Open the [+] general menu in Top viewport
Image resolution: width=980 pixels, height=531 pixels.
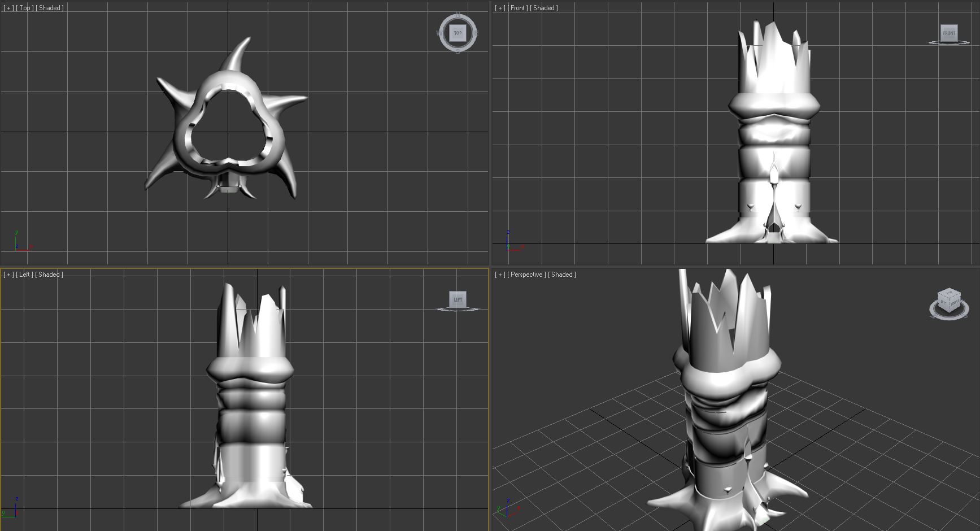8,8
